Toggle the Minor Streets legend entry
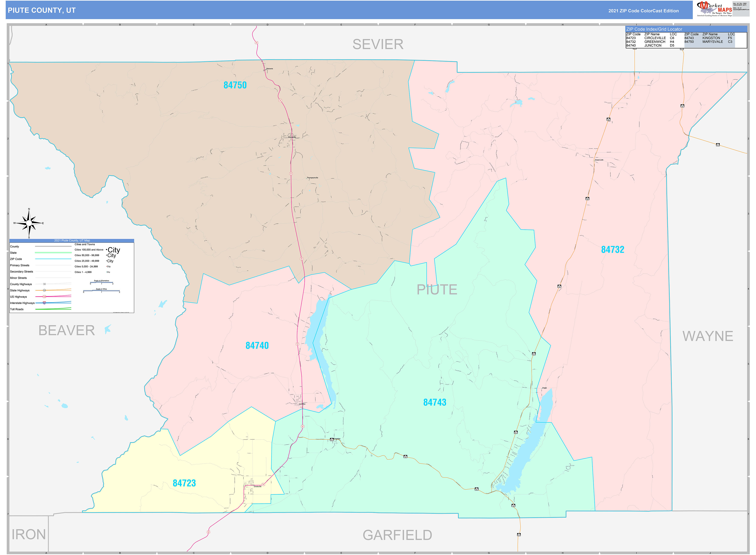Screen dimensions: 756x555 (19, 278)
